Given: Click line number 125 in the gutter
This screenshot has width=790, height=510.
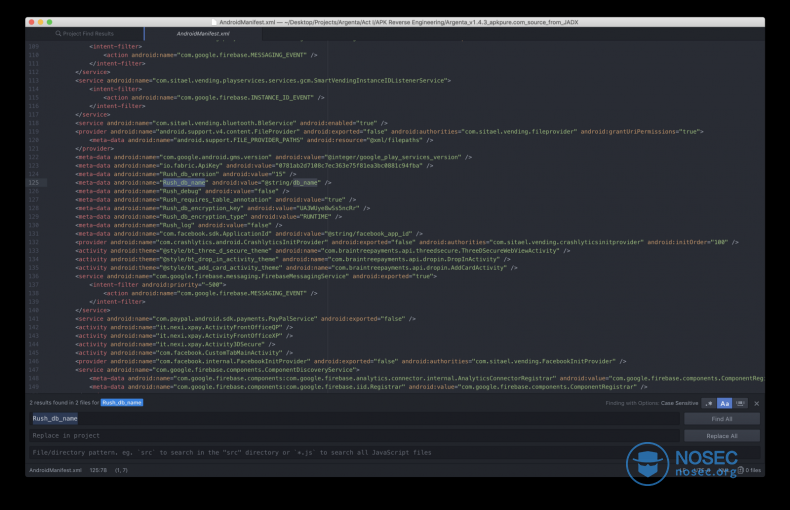Looking at the screenshot, I should pos(34,183).
